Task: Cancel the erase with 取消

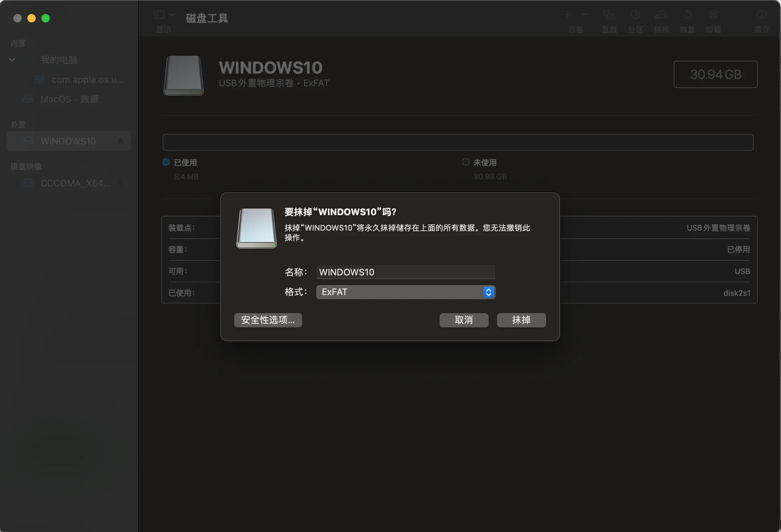Action: tap(463, 320)
